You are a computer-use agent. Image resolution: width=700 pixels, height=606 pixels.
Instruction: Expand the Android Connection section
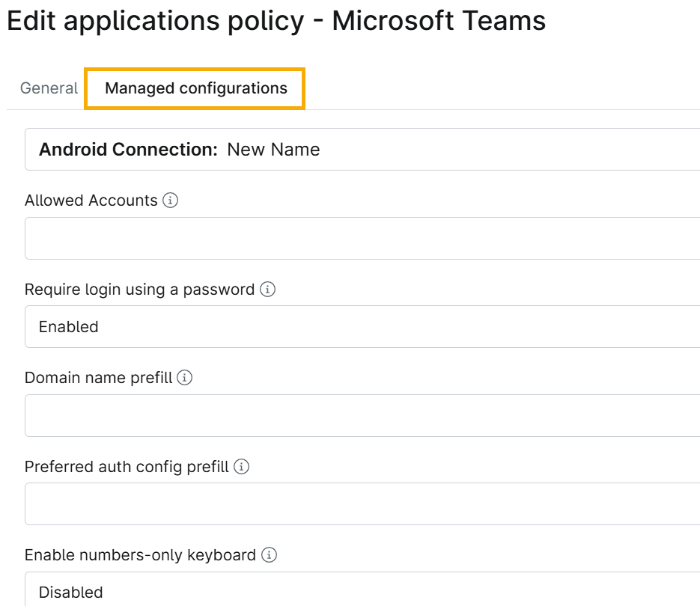(x=359, y=150)
